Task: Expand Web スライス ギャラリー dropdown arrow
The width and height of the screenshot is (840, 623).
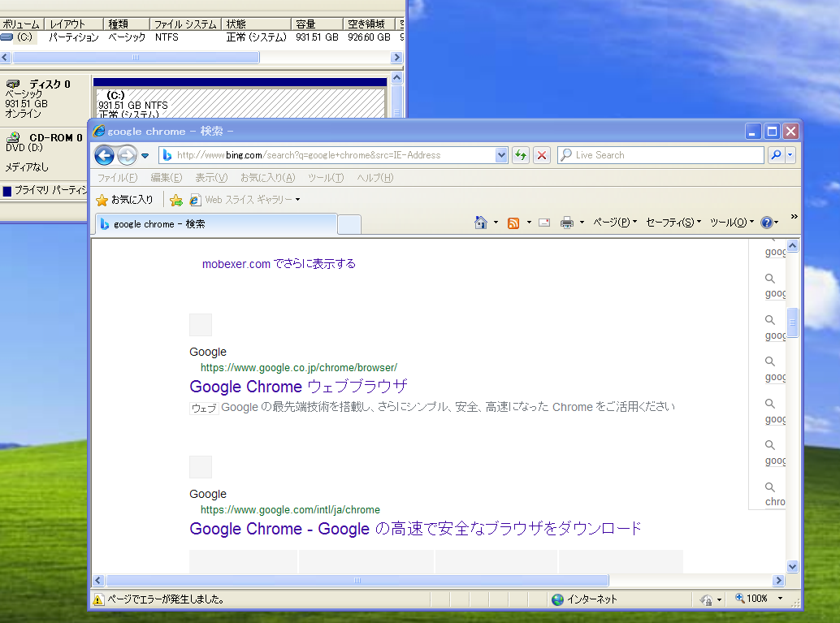Action: tap(298, 200)
